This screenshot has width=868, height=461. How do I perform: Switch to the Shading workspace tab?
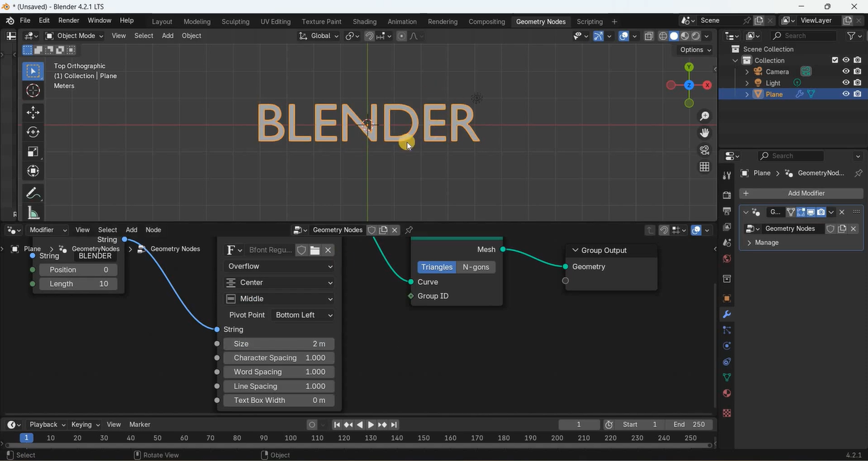[x=364, y=22]
